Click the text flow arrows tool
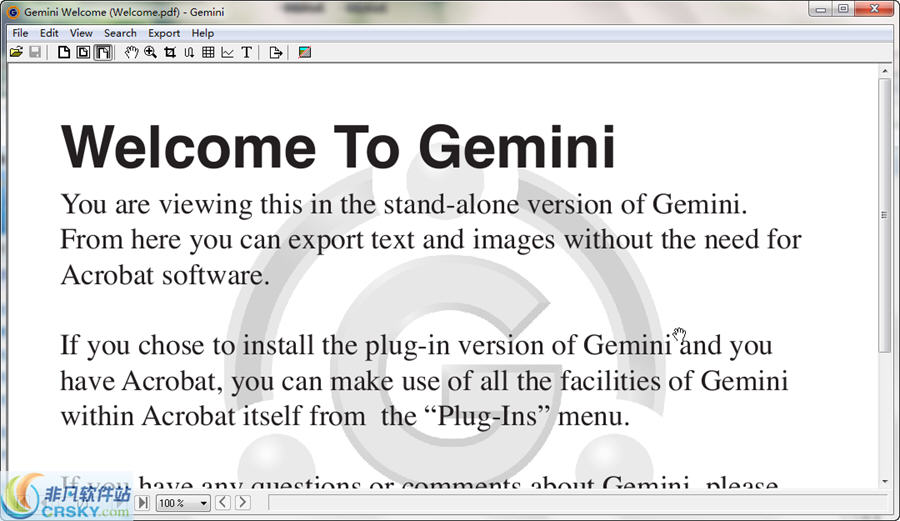Image resolution: width=900 pixels, height=521 pixels. coord(189,52)
